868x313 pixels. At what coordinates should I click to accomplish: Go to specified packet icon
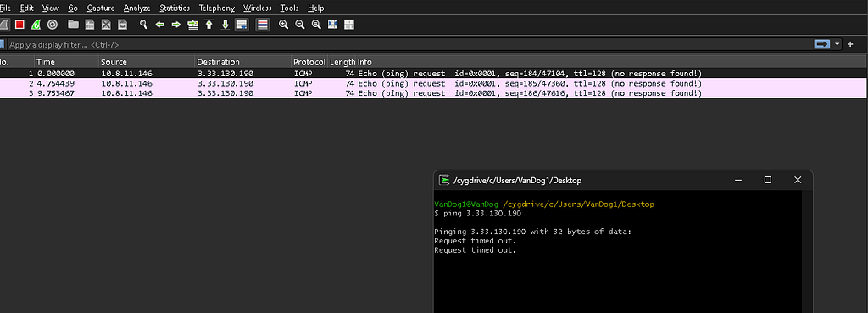pyautogui.click(x=192, y=25)
